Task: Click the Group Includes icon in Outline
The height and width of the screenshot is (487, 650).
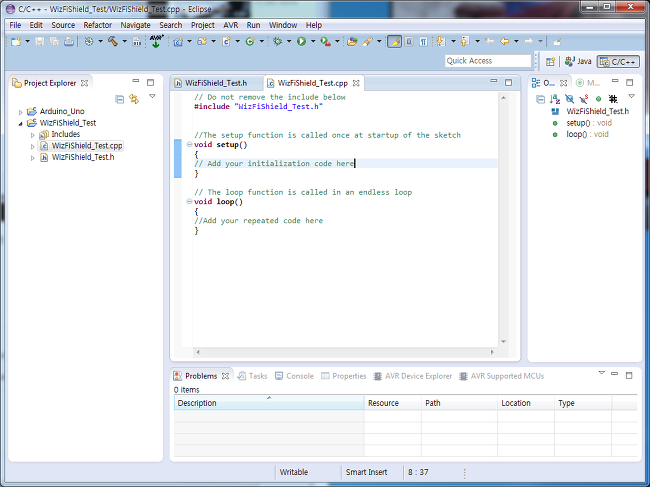Action: [613, 99]
